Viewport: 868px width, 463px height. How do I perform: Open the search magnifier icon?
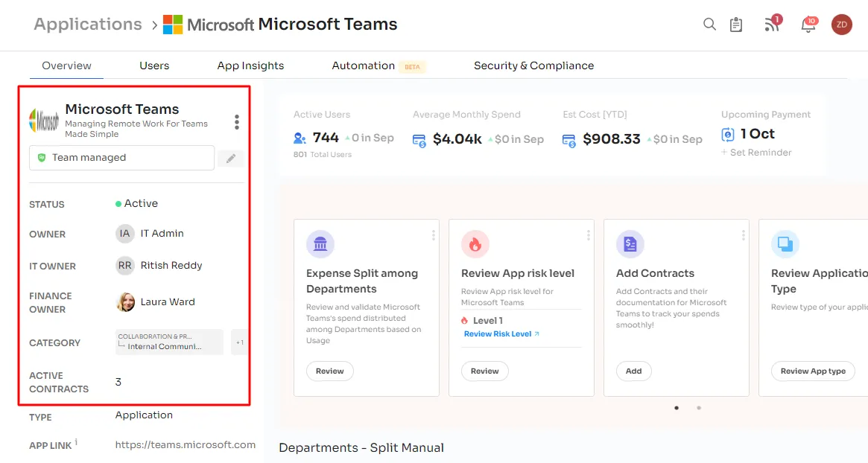(x=709, y=24)
